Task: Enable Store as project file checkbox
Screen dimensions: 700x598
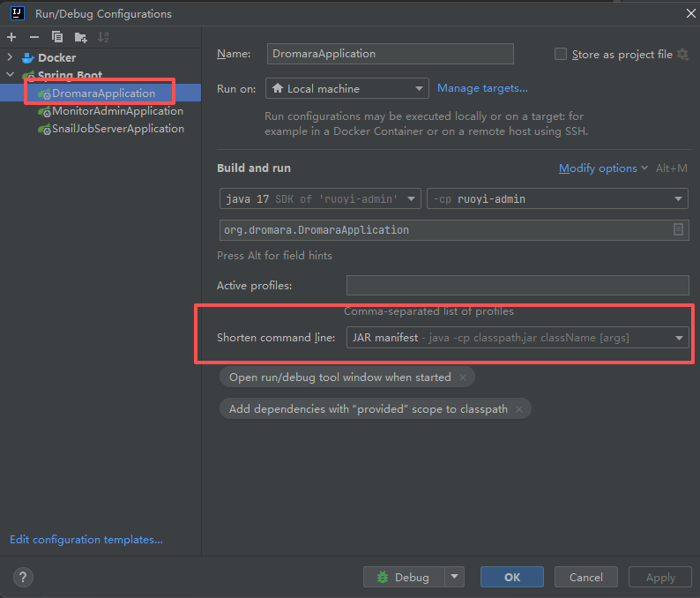Action: tap(561, 54)
